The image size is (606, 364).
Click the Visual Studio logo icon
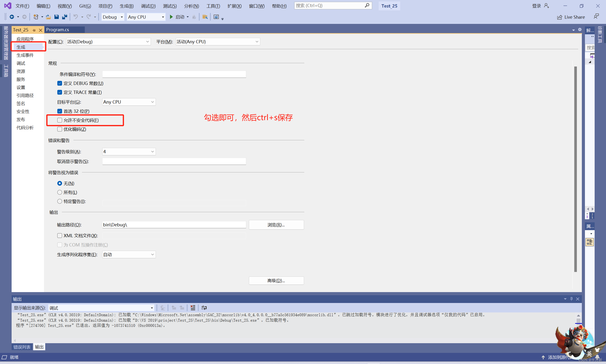[8, 6]
